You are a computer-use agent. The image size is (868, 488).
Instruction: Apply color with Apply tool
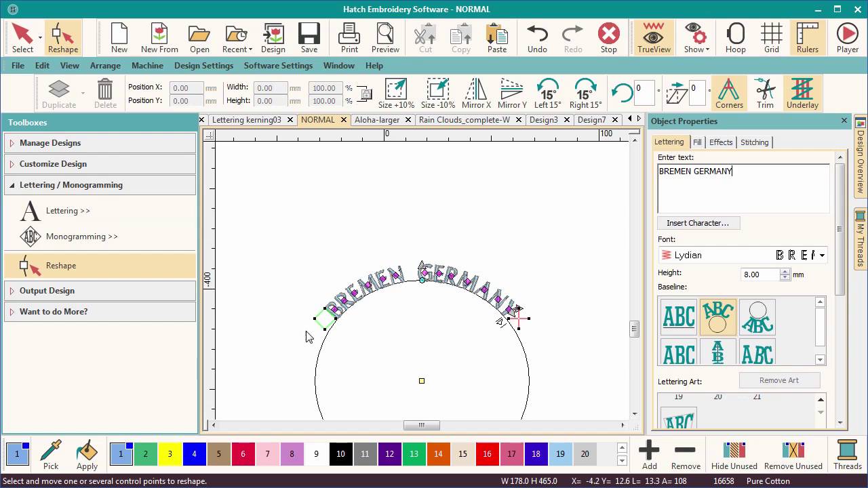87,454
